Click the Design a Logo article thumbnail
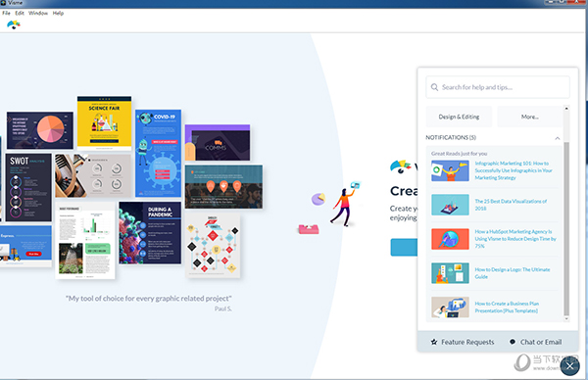Screen dimensions: 588x380 [450, 273]
